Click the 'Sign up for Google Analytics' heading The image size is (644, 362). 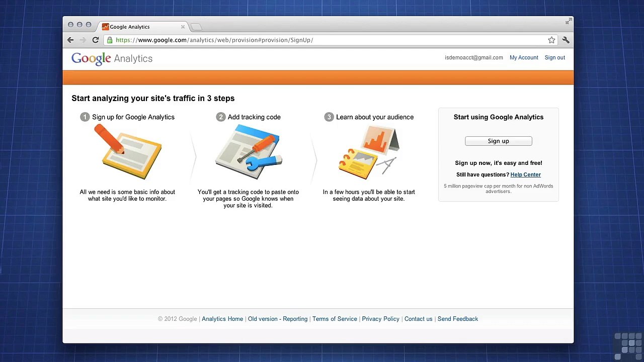tap(133, 117)
